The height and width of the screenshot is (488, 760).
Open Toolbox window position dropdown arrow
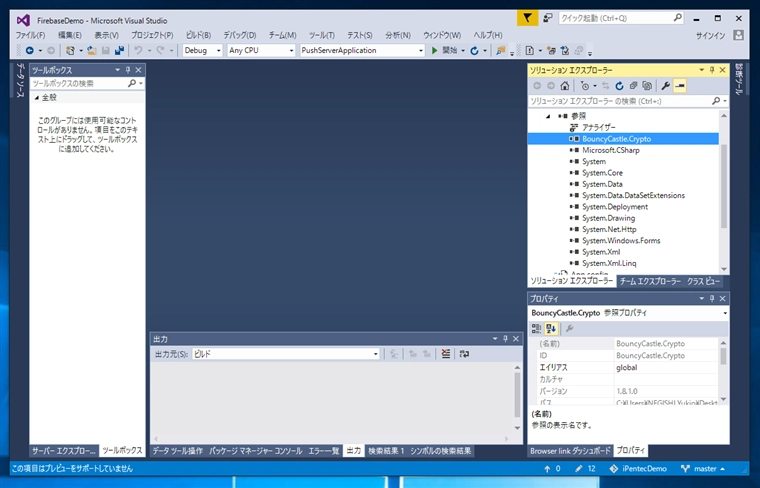(117, 70)
